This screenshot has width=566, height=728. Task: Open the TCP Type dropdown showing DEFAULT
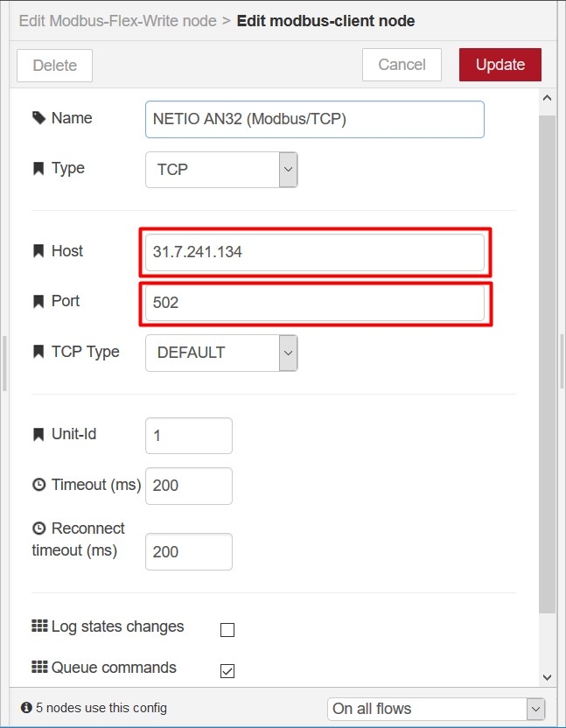click(x=221, y=353)
